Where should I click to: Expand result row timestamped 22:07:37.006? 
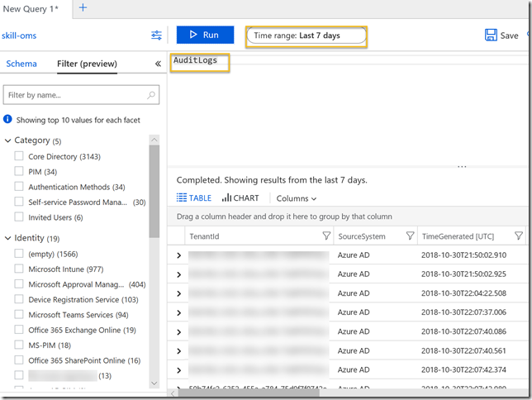coord(178,312)
